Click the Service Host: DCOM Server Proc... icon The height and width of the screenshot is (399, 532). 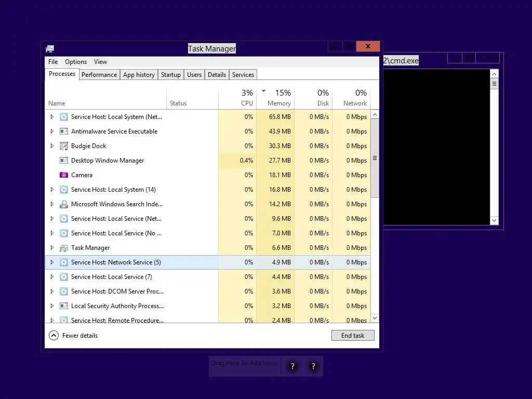point(64,291)
